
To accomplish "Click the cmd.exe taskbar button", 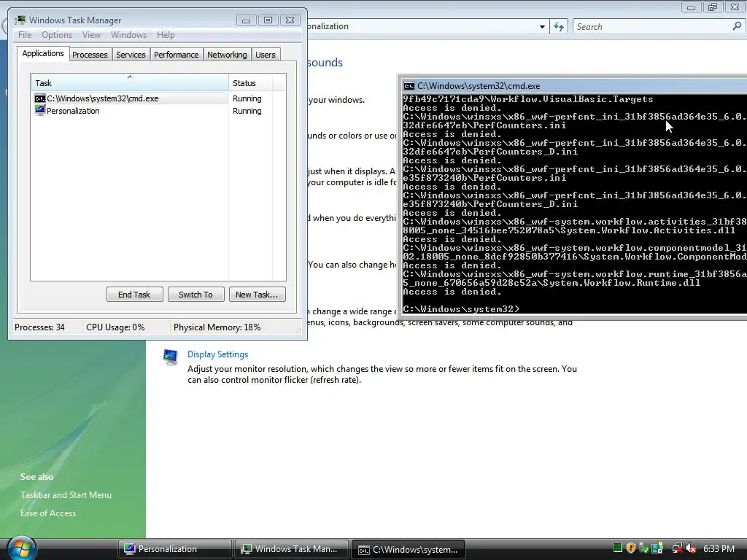I will click(409, 549).
